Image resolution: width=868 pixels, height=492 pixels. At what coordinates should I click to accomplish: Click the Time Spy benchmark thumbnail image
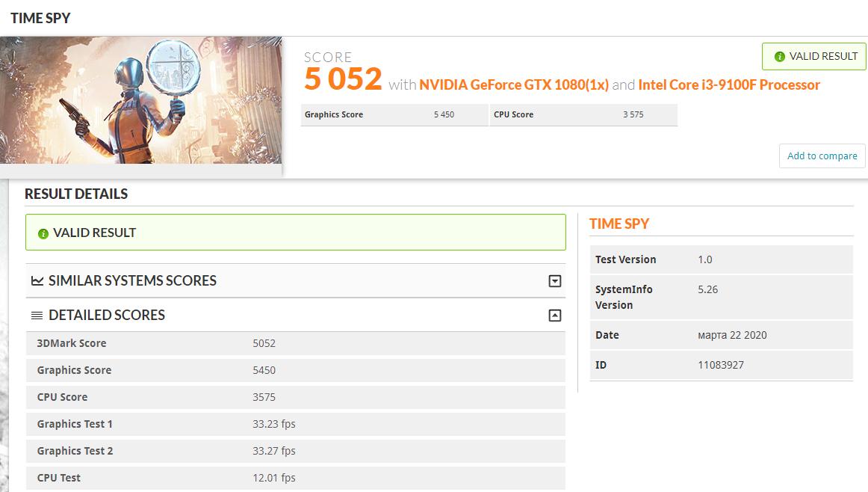[140, 100]
